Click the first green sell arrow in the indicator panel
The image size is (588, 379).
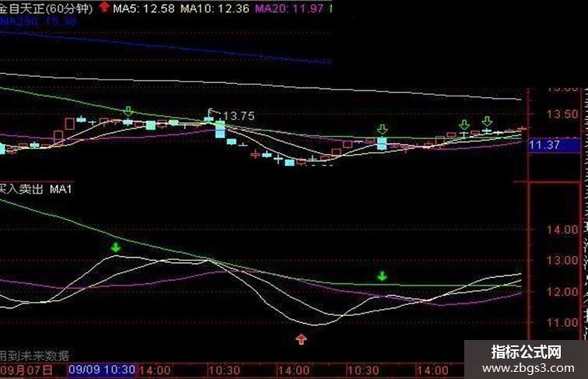point(116,247)
